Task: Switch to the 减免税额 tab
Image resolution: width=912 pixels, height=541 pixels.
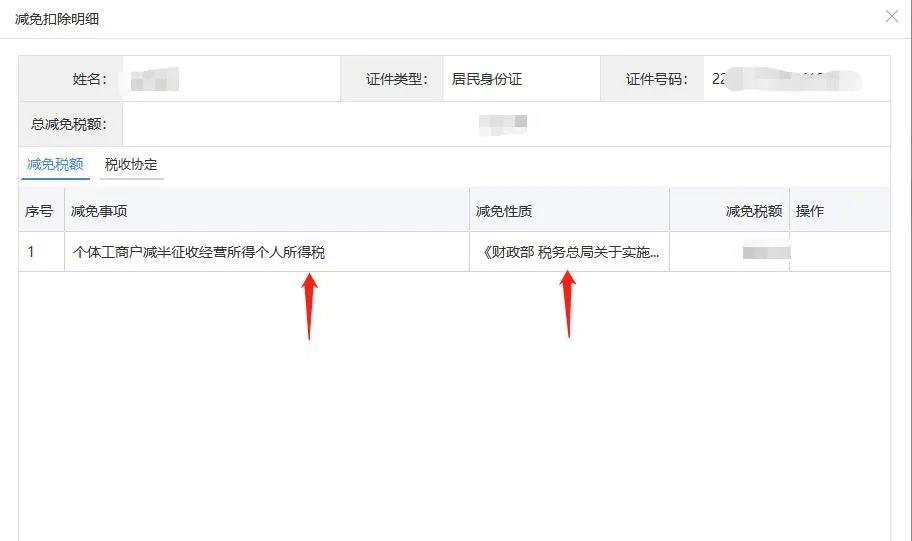Action: (x=55, y=165)
